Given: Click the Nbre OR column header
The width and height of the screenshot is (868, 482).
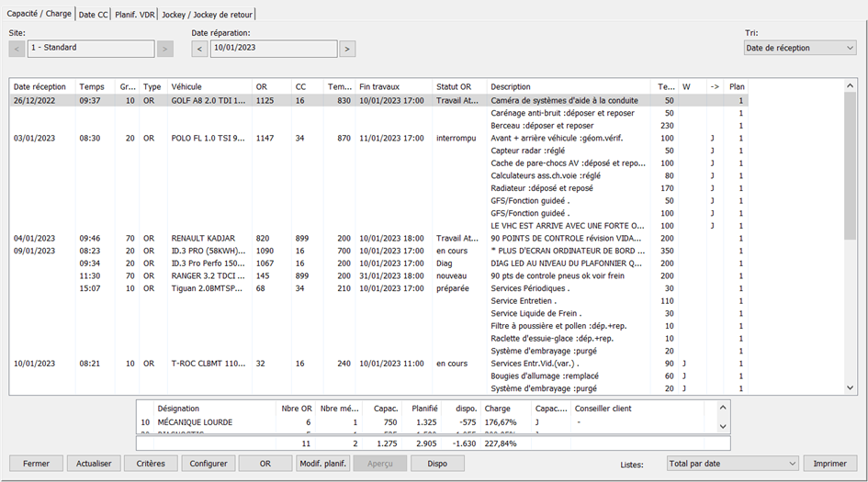Looking at the screenshot, I should point(296,409).
